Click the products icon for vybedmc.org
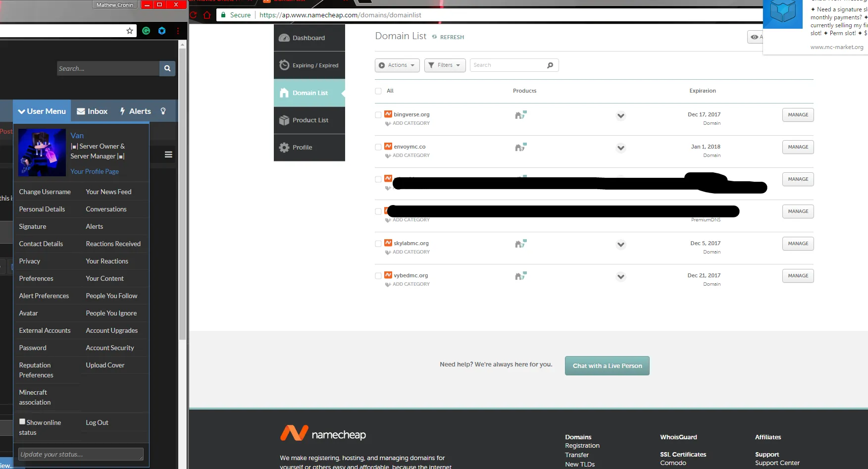This screenshot has width=868, height=469. tap(520, 276)
